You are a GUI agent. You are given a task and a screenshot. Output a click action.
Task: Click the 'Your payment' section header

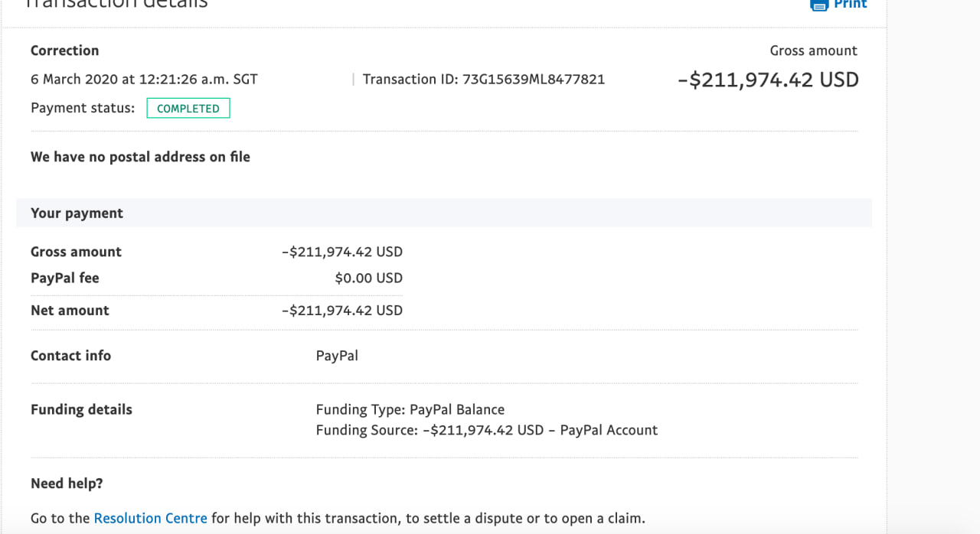(x=77, y=213)
